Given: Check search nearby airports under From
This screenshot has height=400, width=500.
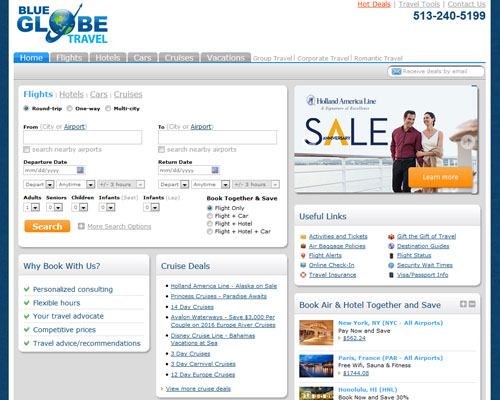Looking at the screenshot, I should pyautogui.click(x=27, y=149).
